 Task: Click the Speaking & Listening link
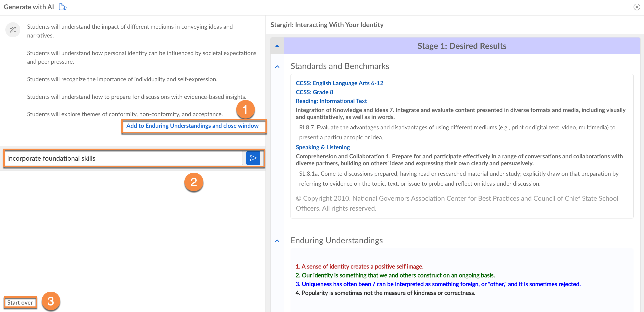[322, 147]
